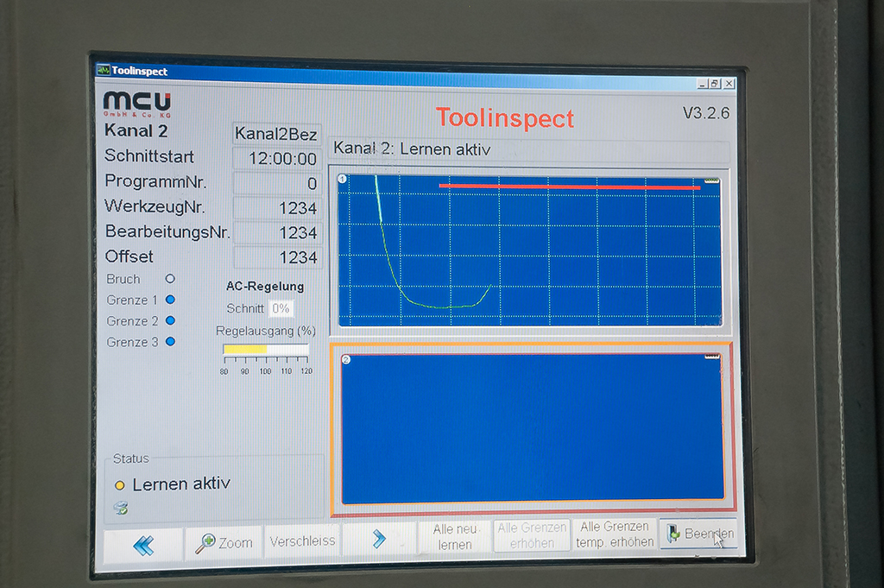Go to next page with right arrow
Viewport: 884px width, 588px height.
pos(379,539)
